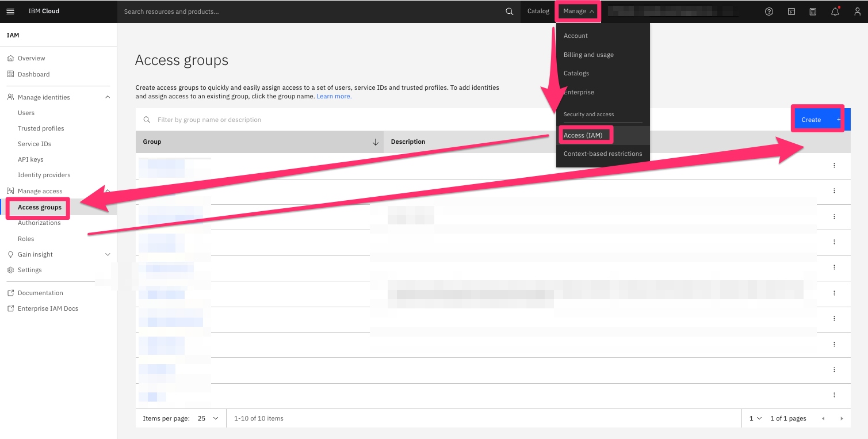Image resolution: width=868 pixels, height=439 pixels.
Task: Click the Documentation external link icon
Action: (x=10, y=293)
